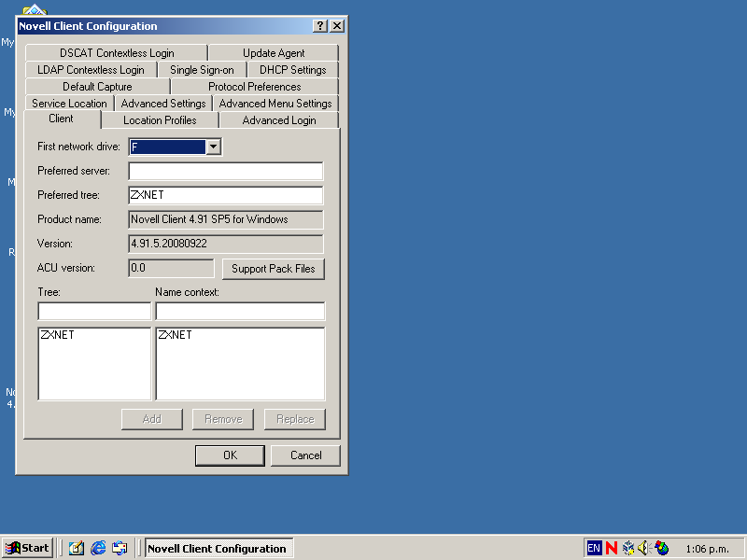
Task: Click the Version value 4.91.5.20080922
Action: coord(226,244)
